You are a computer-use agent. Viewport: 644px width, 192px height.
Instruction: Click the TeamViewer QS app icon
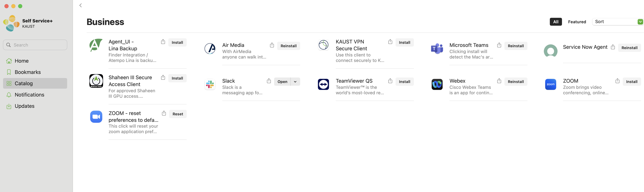323,84
